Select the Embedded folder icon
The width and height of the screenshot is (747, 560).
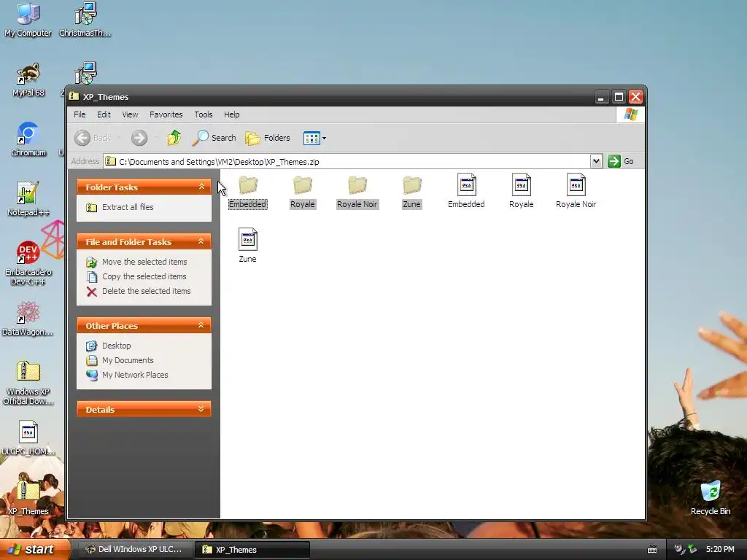248,185
